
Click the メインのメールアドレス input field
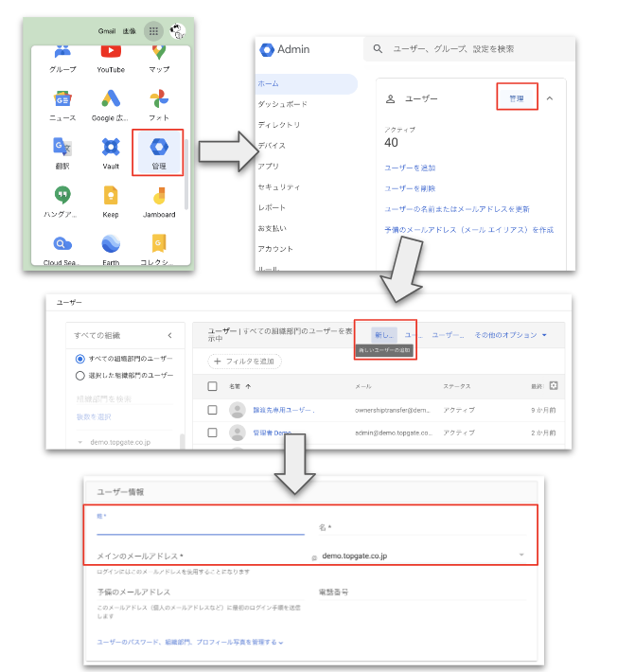tap(201, 557)
